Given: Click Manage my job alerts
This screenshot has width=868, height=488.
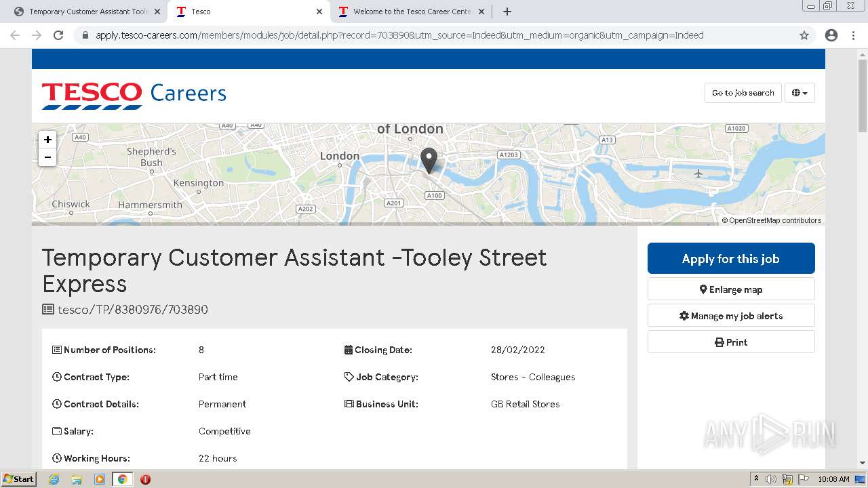Looking at the screenshot, I should click(x=731, y=316).
